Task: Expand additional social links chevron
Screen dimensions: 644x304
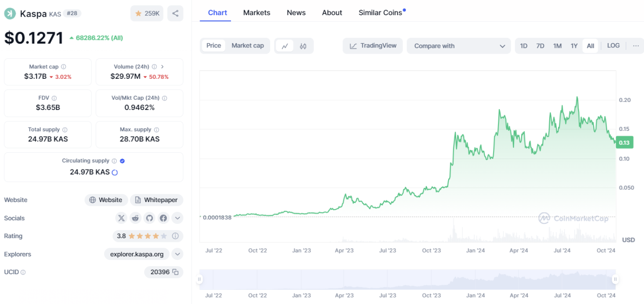Action: click(177, 218)
